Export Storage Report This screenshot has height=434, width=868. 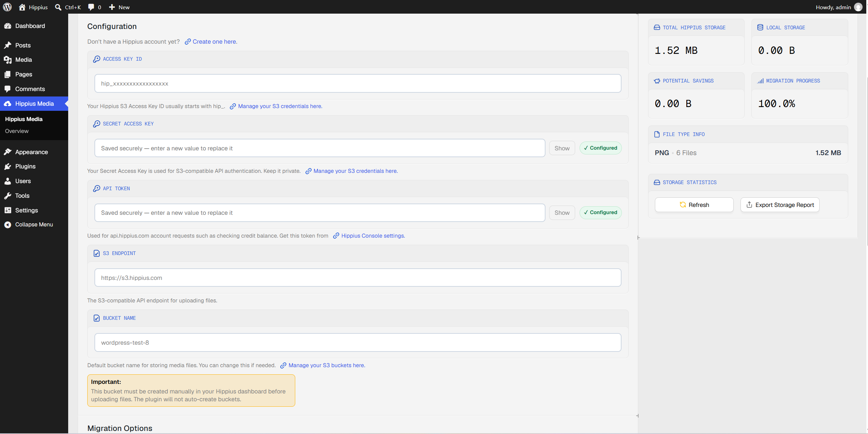tap(780, 205)
